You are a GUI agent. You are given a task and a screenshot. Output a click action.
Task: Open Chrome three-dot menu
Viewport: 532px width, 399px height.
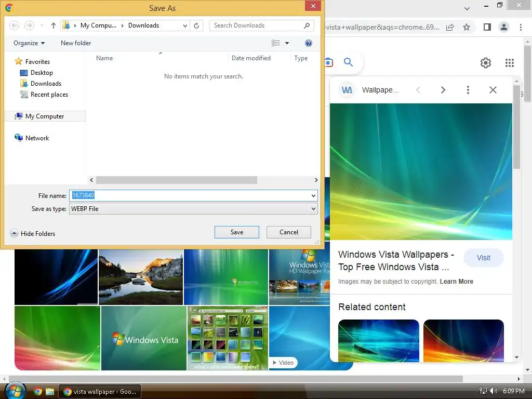click(x=521, y=27)
